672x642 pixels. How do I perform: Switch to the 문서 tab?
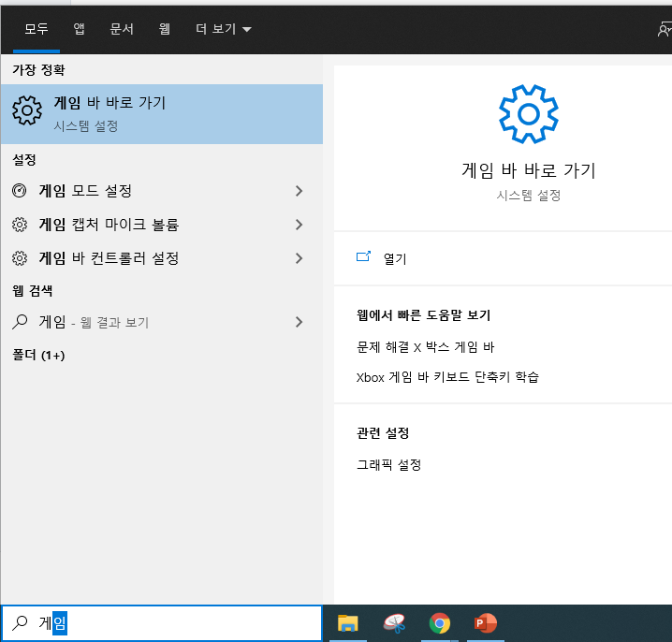122,29
